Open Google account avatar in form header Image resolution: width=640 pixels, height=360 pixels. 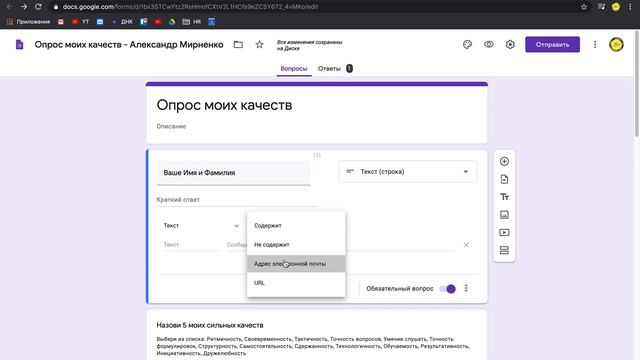click(616, 44)
